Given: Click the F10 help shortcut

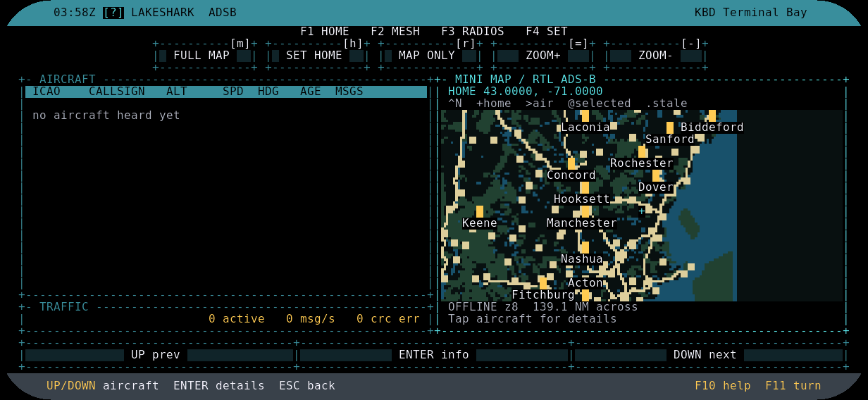Looking at the screenshot, I should click(x=723, y=385).
